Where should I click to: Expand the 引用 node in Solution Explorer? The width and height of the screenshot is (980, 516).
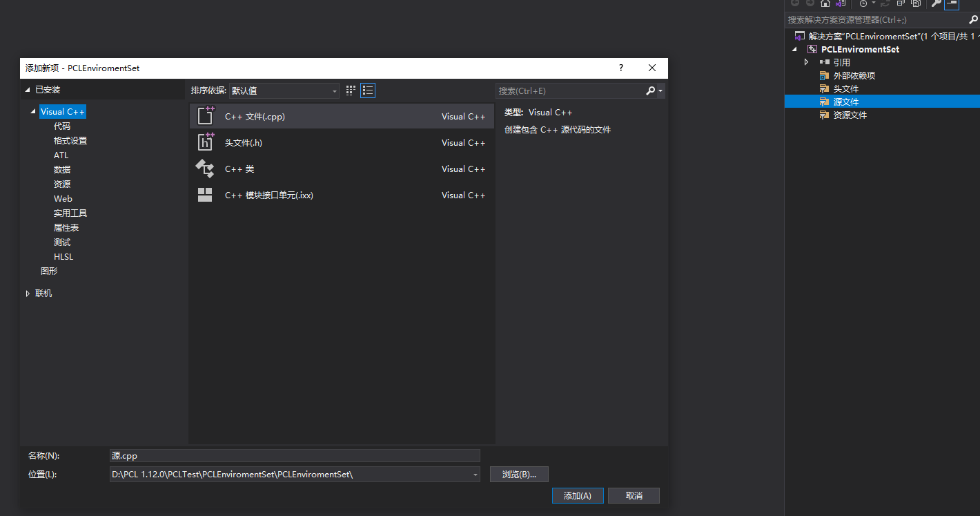(x=806, y=61)
